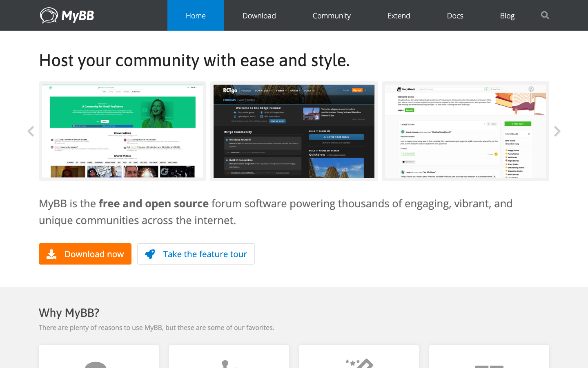Open the Community menu item

(331, 16)
